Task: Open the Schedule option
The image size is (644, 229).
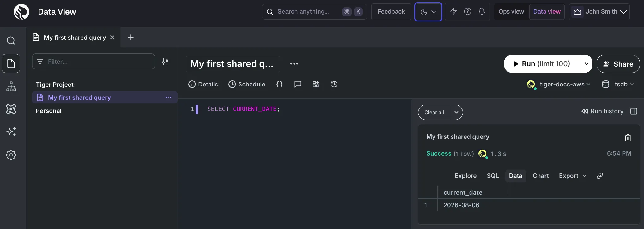Action: (x=247, y=84)
